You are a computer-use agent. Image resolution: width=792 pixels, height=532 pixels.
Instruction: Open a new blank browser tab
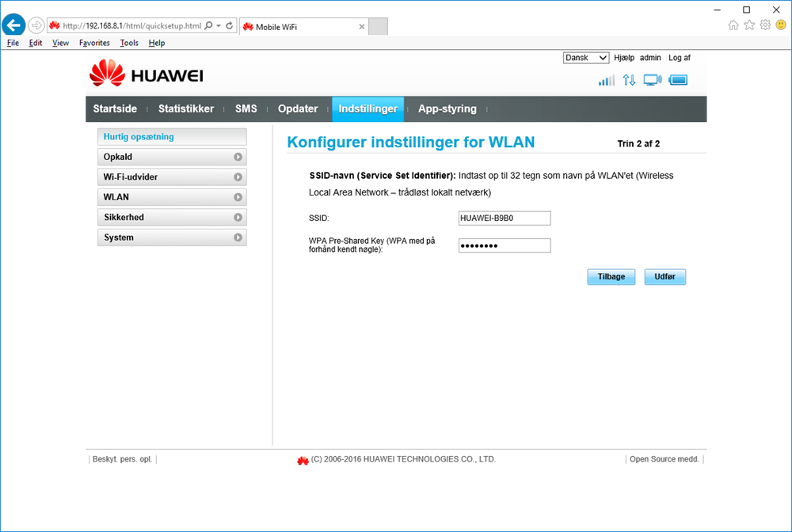click(378, 27)
